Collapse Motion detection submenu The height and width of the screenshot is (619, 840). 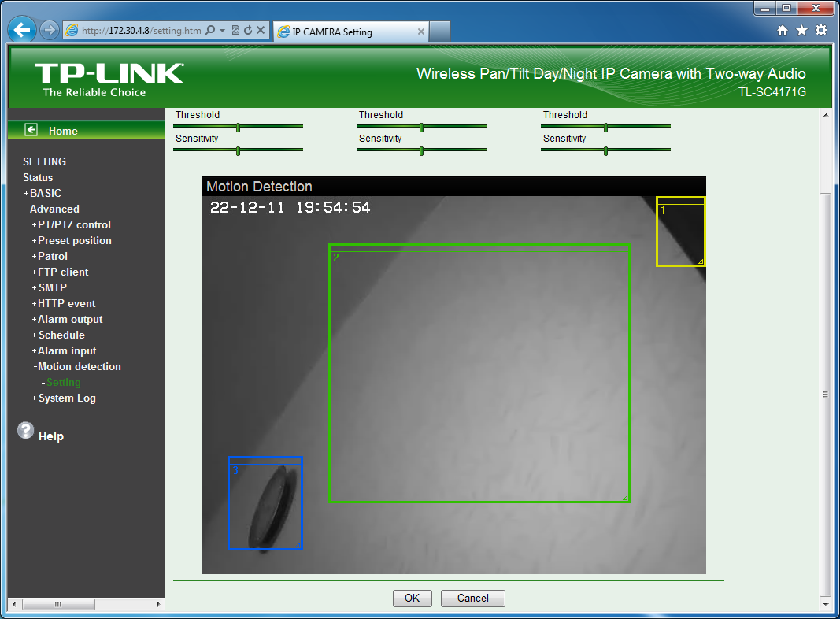pyautogui.click(x=77, y=366)
